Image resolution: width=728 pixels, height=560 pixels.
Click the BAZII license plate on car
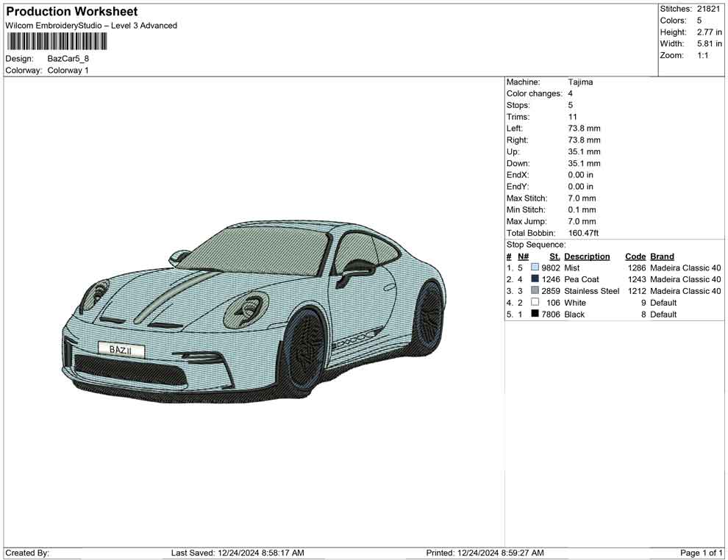click(121, 350)
